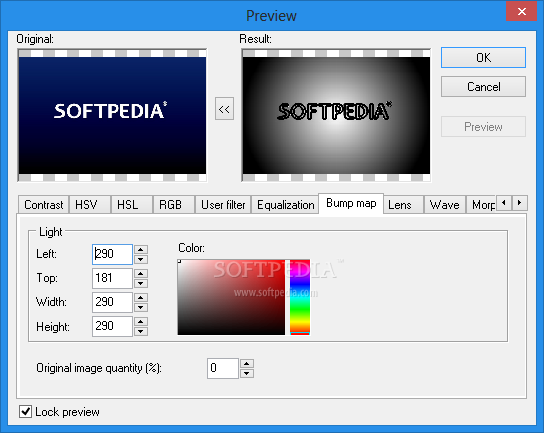
Task: Pick a color in the saturation square
Action: 231,297
